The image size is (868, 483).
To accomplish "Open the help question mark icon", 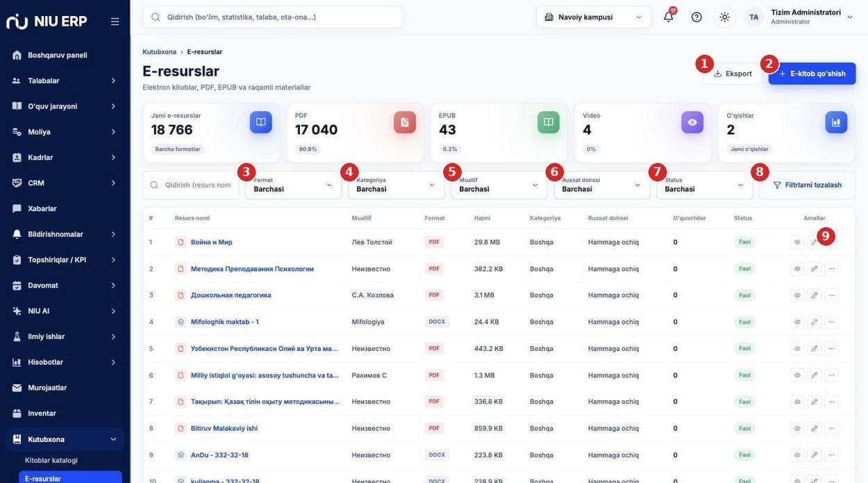I will (696, 17).
